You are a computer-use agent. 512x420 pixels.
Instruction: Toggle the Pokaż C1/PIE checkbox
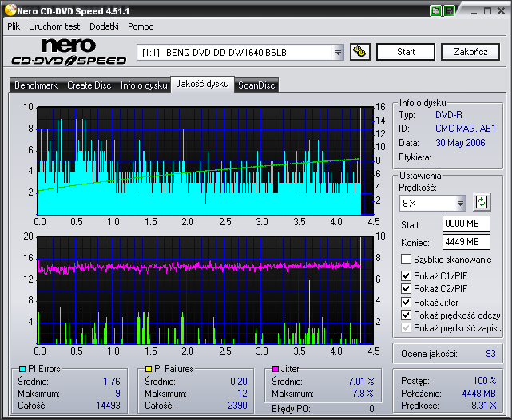(406, 275)
